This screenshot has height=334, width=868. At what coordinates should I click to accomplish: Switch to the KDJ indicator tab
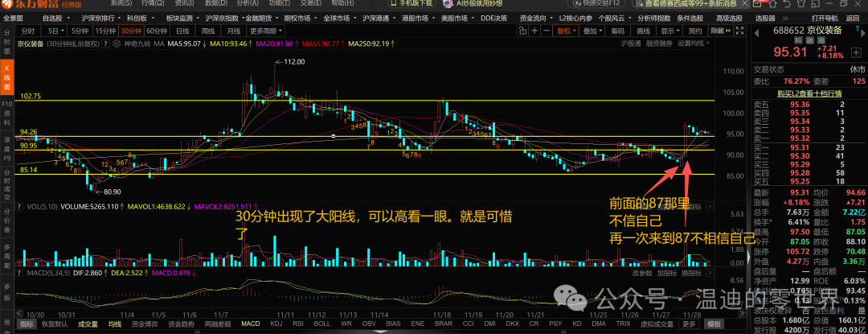point(276,324)
